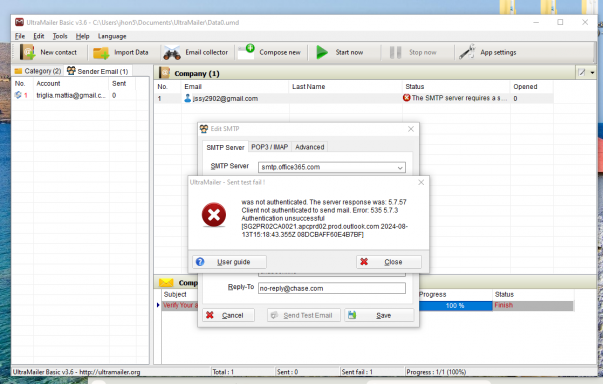Click the red error icon in the fail dialog
The height and width of the screenshot is (384, 603).
point(214,214)
